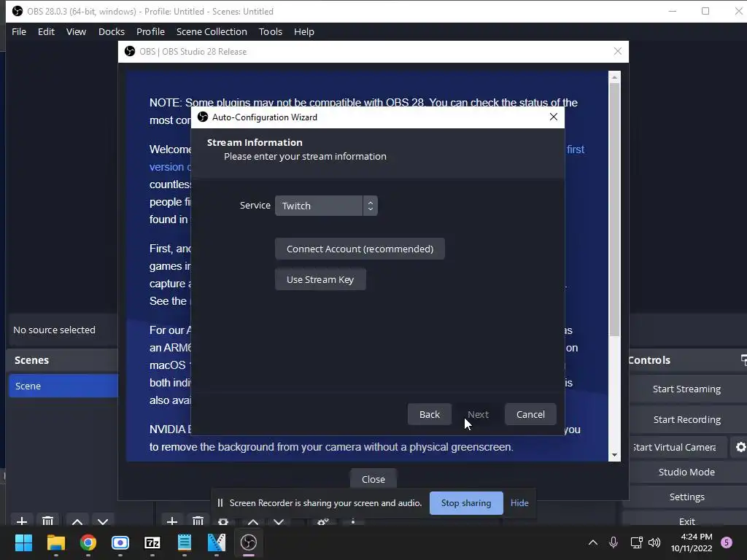Open the virtual camera settings gear
This screenshot has height=560, width=747.
[x=740, y=447]
